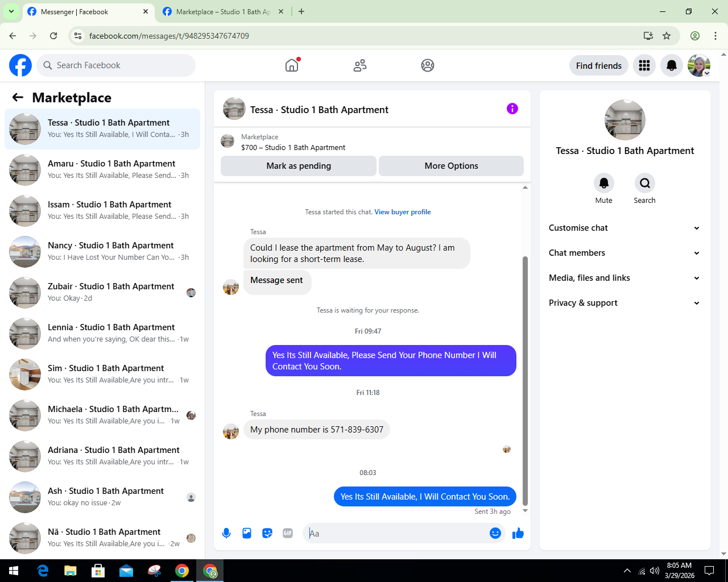
Task: Switch to the Messenger | Facebook tab
Action: click(x=88, y=12)
